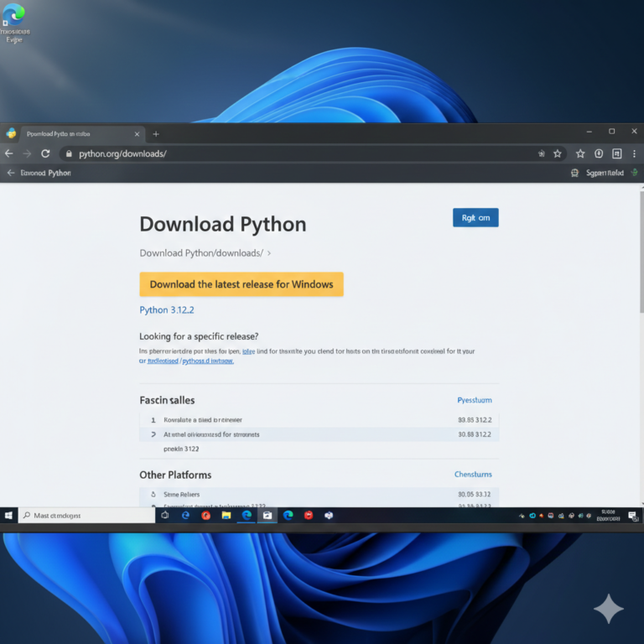Click the green icon at the bookmarks bar's end
Viewport: 644px width, 644px height.
pos(635,173)
